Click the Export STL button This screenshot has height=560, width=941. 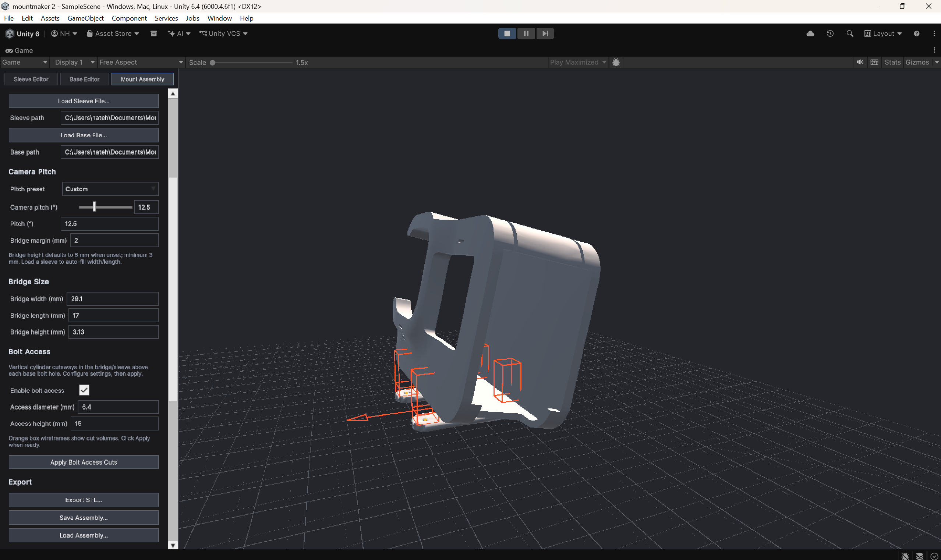(84, 500)
